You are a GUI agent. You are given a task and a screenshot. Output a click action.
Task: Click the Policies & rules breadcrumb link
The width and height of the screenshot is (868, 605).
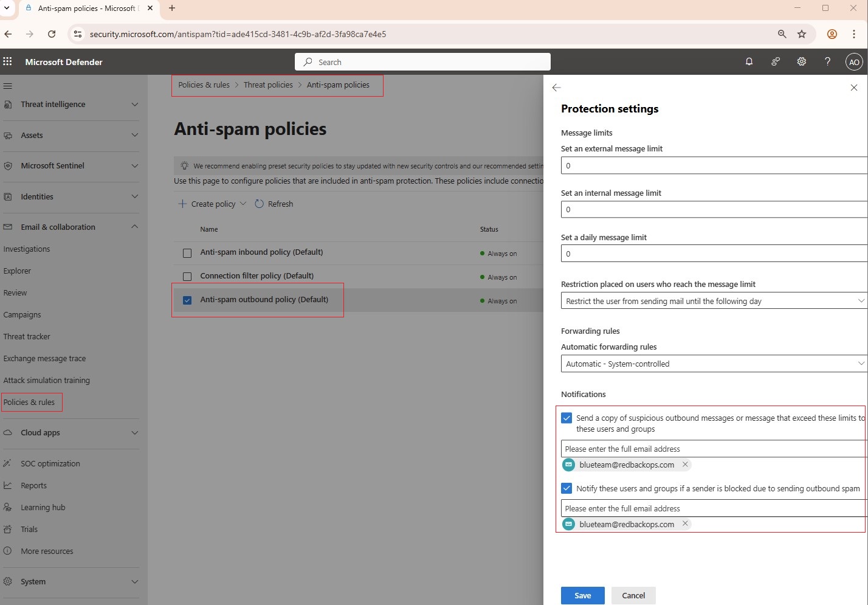click(204, 85)
